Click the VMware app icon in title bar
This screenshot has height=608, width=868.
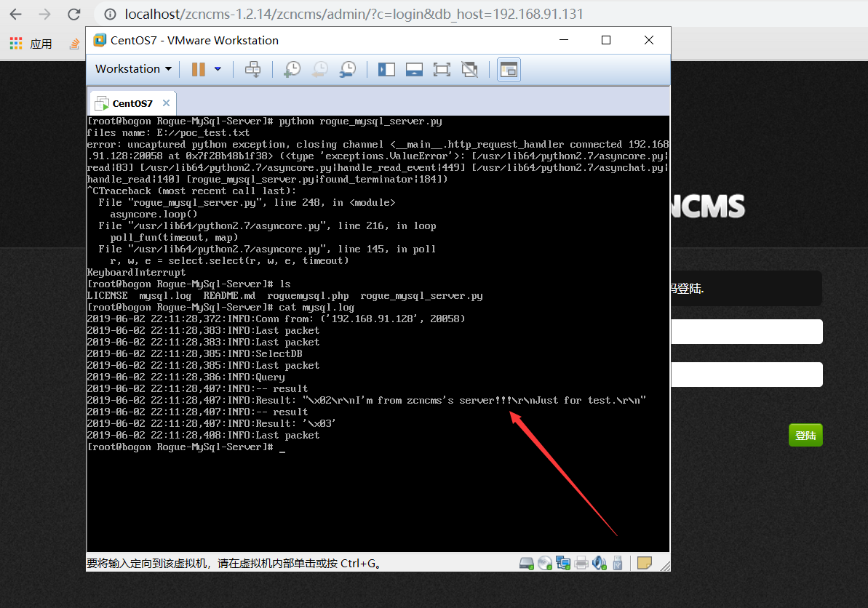(100, 41)
